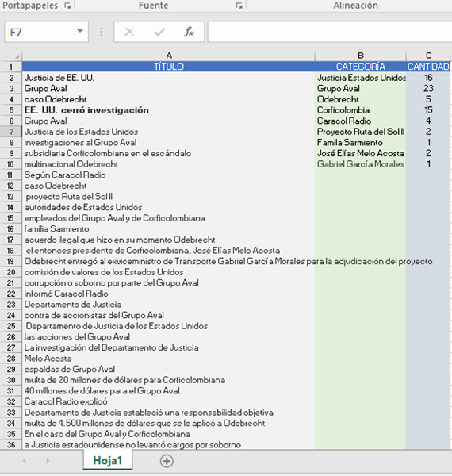Select category cell 'Famila Sarmiento'
This screenshot has width=452, height=476.
(x=360, y=143)
